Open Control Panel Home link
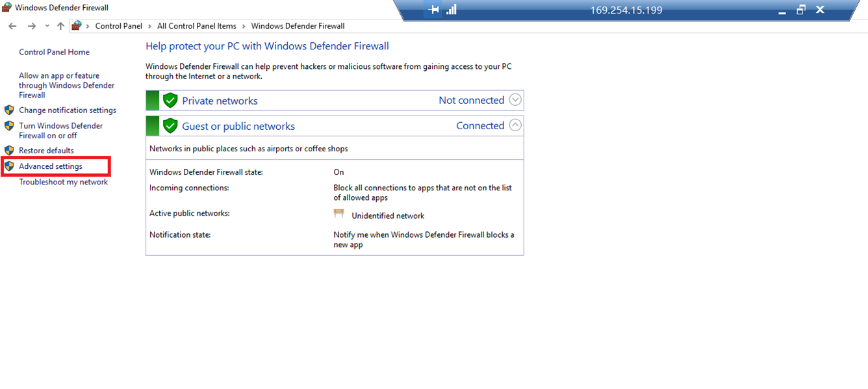 point(54,52)
